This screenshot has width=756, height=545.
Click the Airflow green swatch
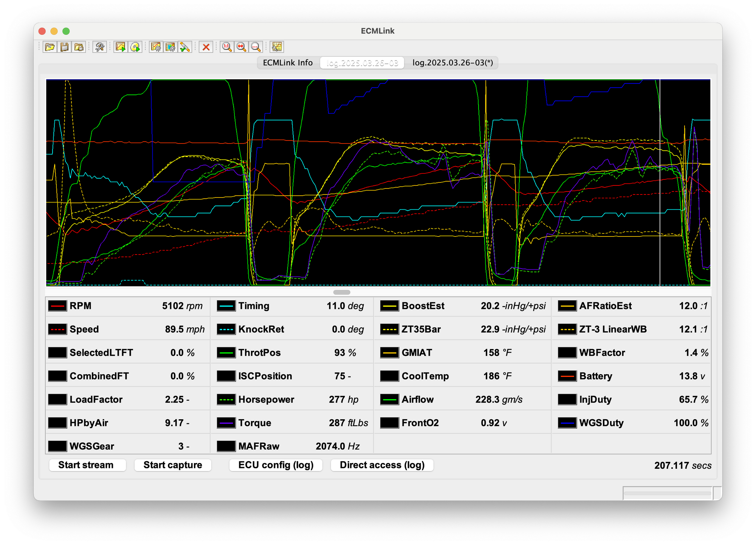coord(389,400)
